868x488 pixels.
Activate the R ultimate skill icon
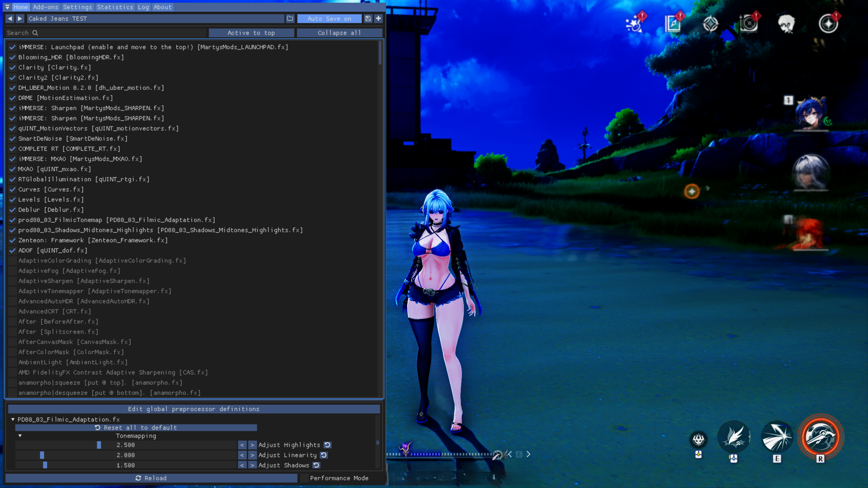[820, 437]
